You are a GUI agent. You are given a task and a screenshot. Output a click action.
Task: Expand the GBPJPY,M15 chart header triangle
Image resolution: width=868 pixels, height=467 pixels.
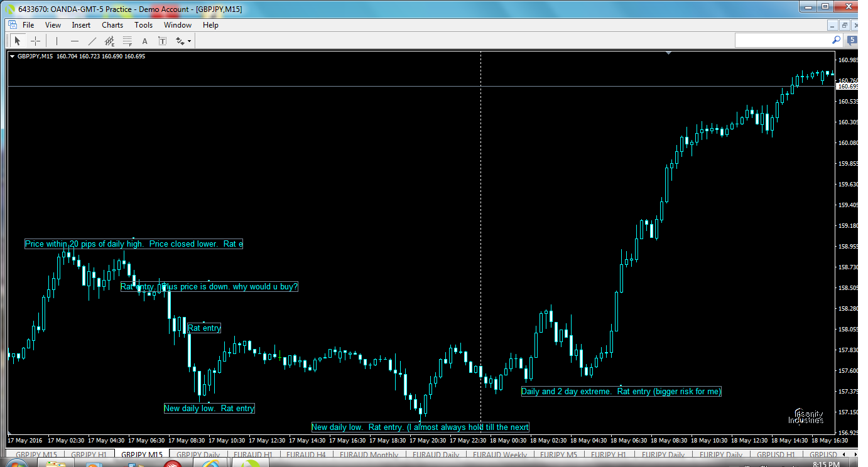pyautogui.click(x=12, y=56)
